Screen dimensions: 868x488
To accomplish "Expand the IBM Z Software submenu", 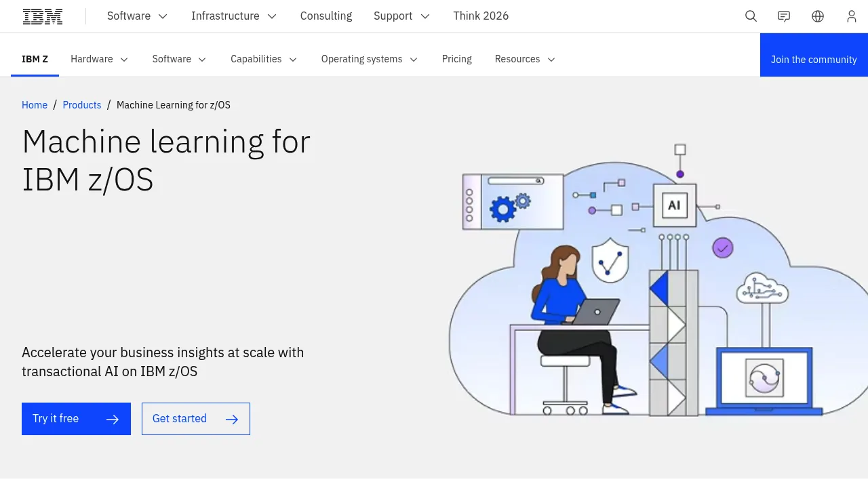I will [180, 59].
